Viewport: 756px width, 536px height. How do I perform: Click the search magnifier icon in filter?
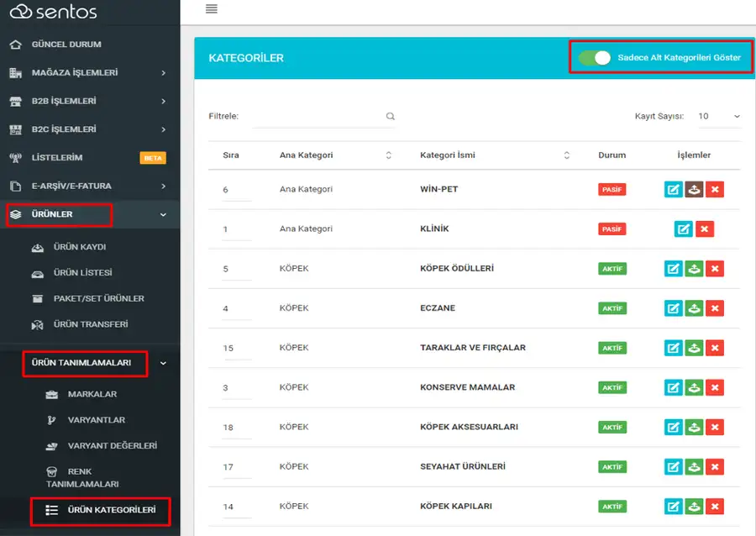coord(390,116)
